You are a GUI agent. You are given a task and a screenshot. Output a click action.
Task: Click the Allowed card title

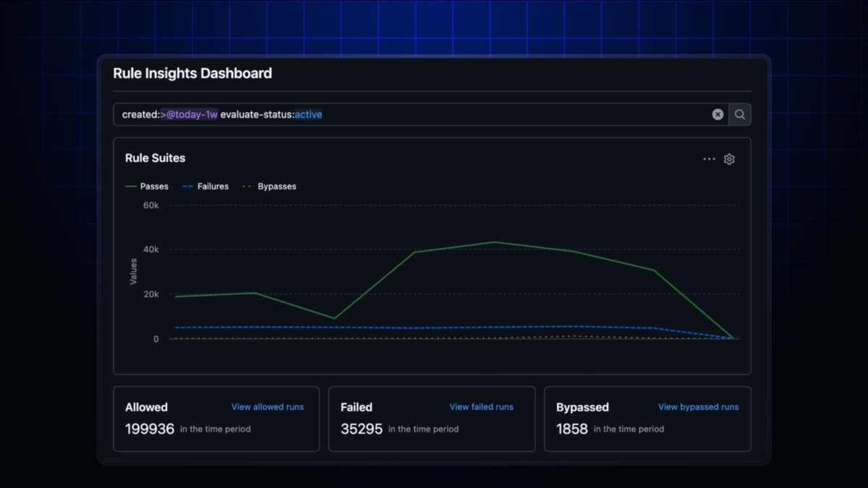tap(146, 407)
